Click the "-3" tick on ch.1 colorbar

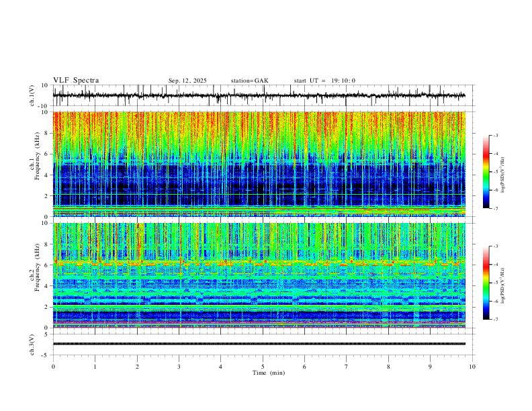(496, 135)
